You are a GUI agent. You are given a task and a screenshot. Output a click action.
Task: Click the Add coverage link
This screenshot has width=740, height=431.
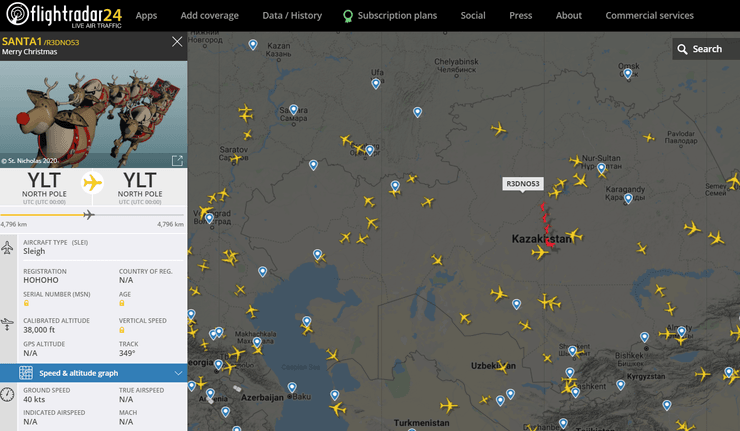pyautogui.click(x=209, y=16)
